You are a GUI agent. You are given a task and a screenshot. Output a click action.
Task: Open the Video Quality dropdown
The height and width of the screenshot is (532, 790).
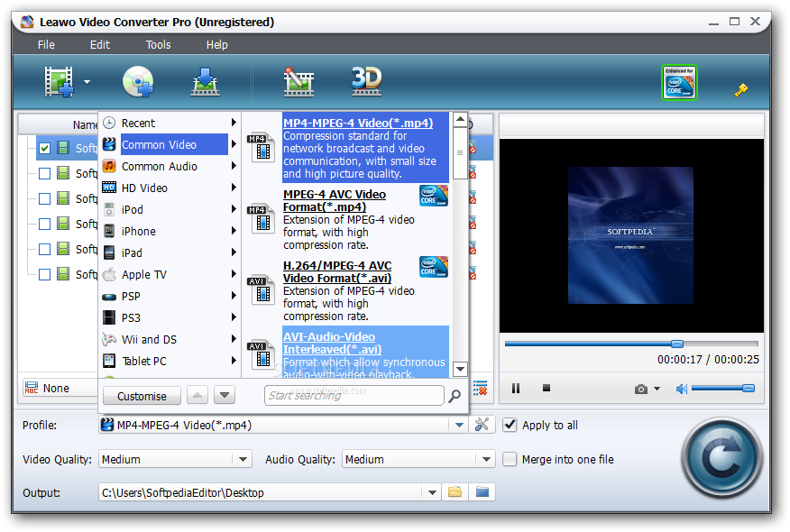[243, 459]
